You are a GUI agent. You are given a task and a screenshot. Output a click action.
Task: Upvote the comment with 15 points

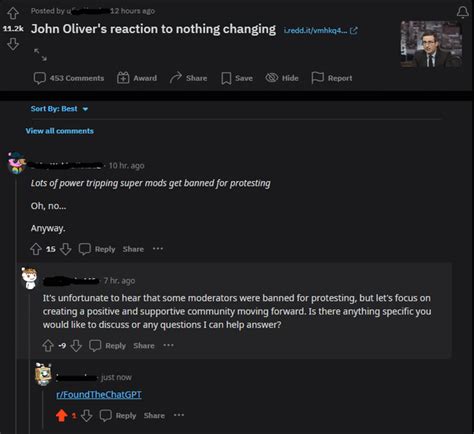click(x=36, y=249)
